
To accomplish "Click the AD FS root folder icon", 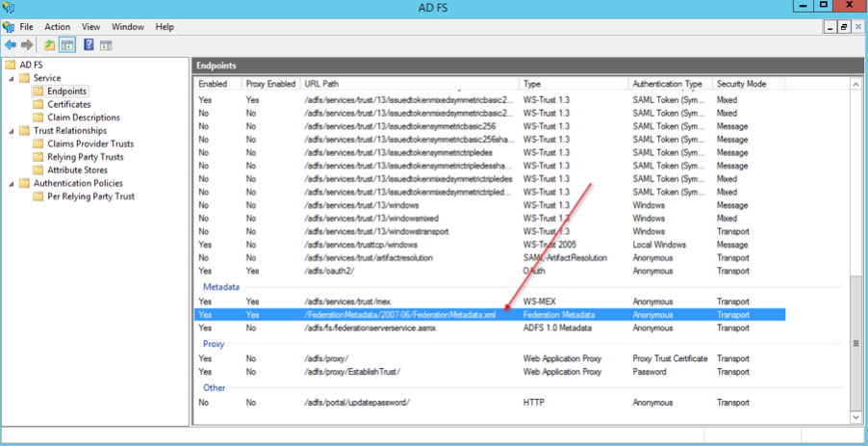I will pos(11,65).
